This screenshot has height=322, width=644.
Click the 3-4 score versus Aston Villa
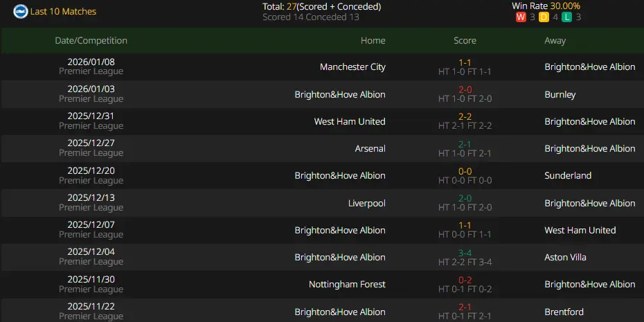click(465, 253)
